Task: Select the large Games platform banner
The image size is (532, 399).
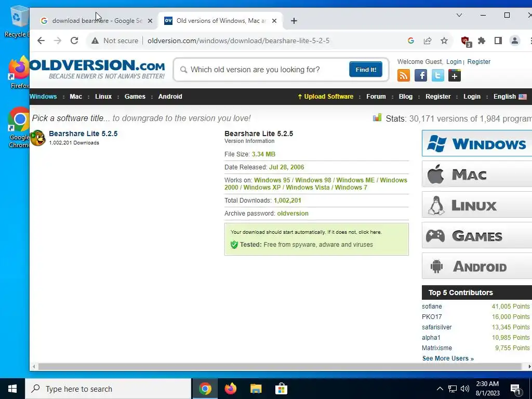Action: [477, 235]
